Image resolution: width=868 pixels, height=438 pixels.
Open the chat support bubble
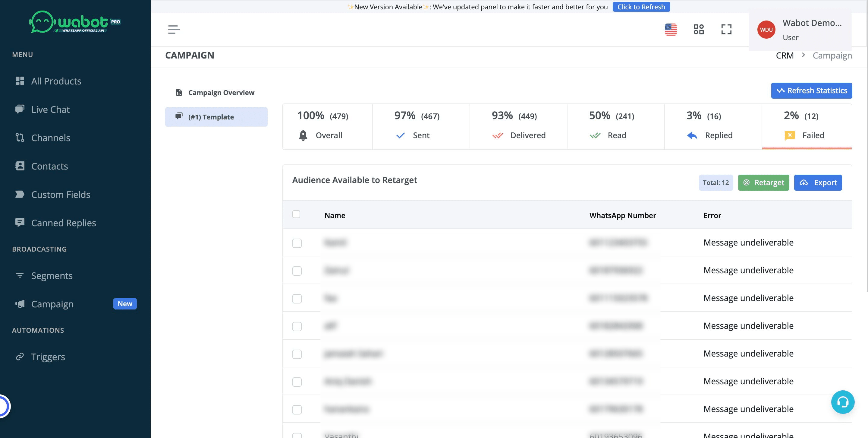point(843,402)
